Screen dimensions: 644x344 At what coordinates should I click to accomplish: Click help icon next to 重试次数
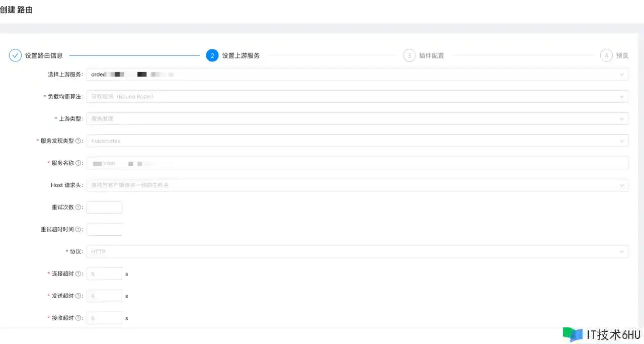(x=78, y=208)
